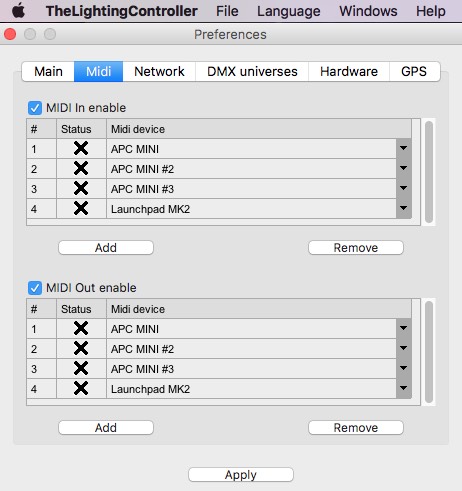
Task: Open the Language menu
Action: (x=288, y=11)
